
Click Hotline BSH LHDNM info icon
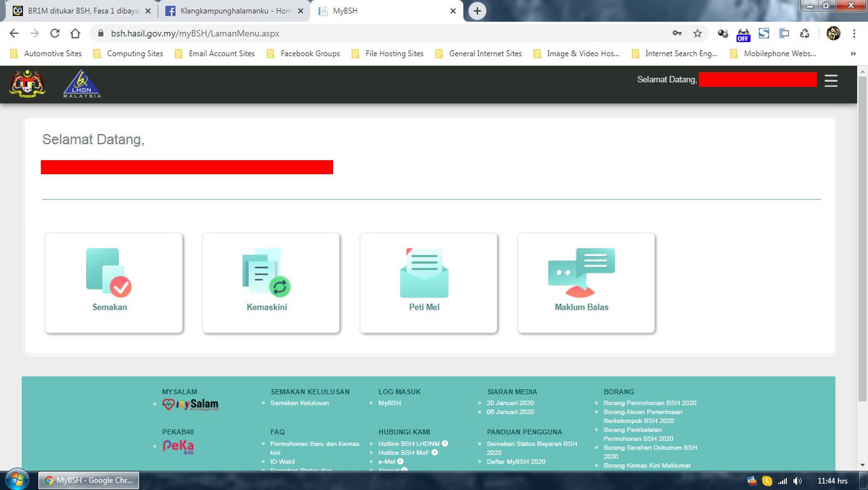tap(445, 444)
